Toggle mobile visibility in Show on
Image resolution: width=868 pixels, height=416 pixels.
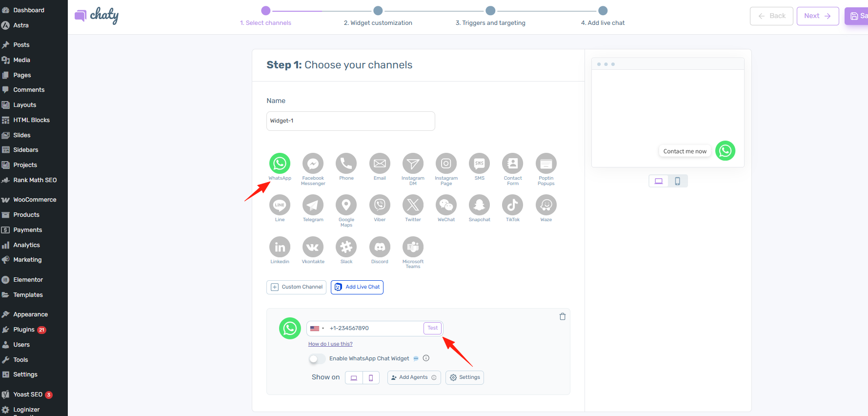(371, 378)
